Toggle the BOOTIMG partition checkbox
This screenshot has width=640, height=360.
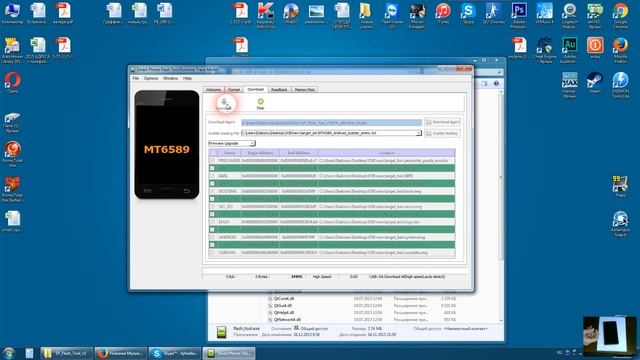pos(212,191)
